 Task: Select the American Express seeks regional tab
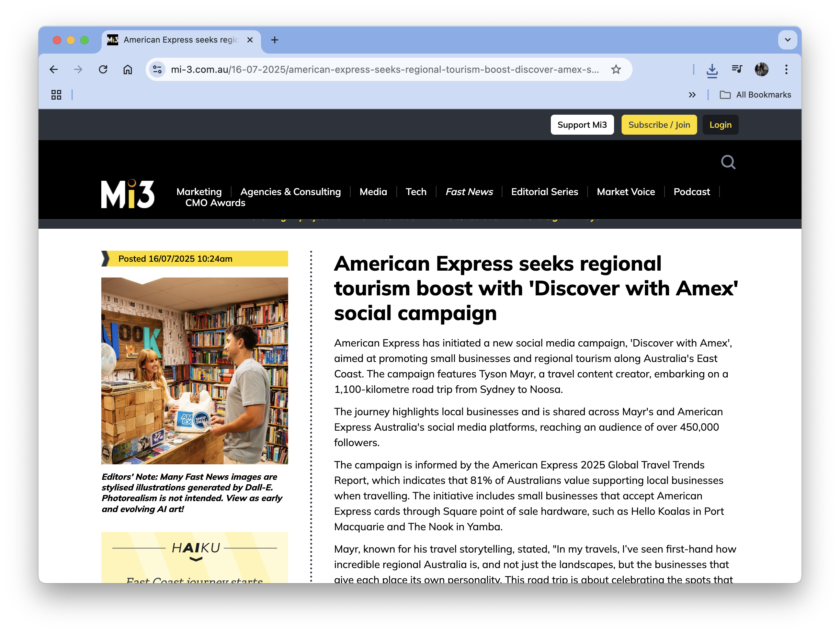[181, 40]
